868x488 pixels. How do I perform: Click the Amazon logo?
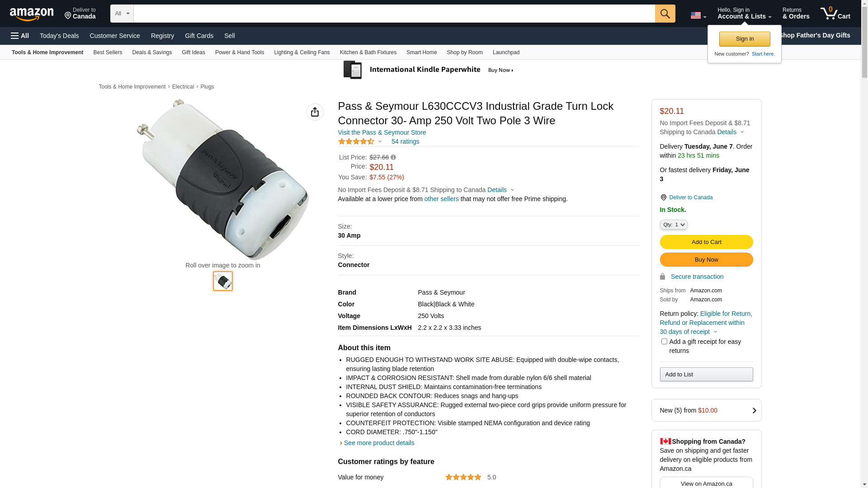coord(32,14)
